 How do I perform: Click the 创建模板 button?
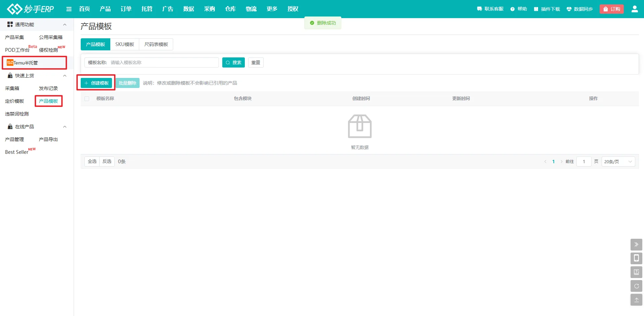(x=97, y=83)
